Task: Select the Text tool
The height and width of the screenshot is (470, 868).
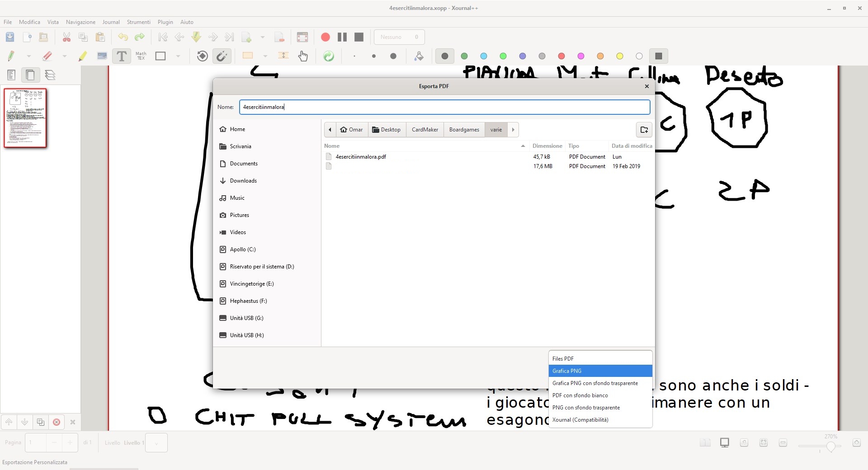Action: [122, 56]
